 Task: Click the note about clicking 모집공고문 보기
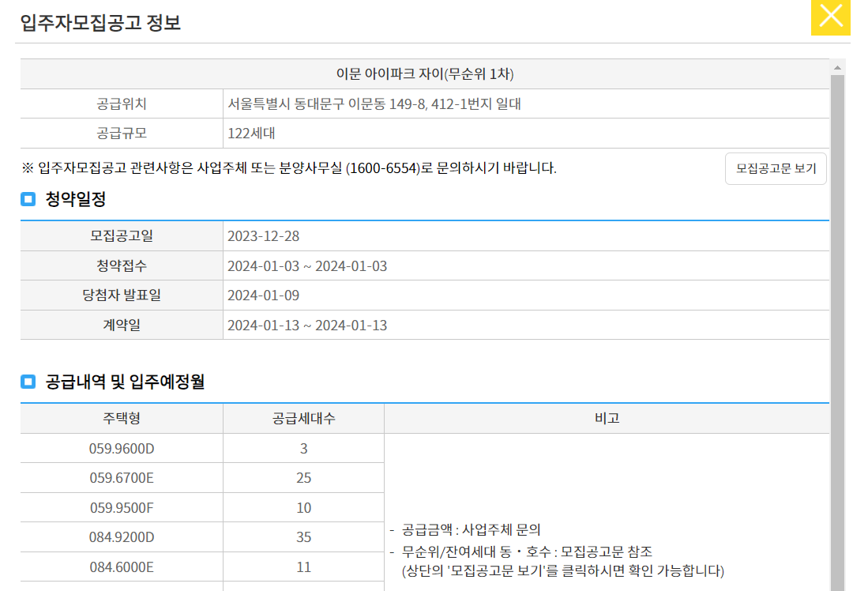pyautogui.click(x=563, y=571)
